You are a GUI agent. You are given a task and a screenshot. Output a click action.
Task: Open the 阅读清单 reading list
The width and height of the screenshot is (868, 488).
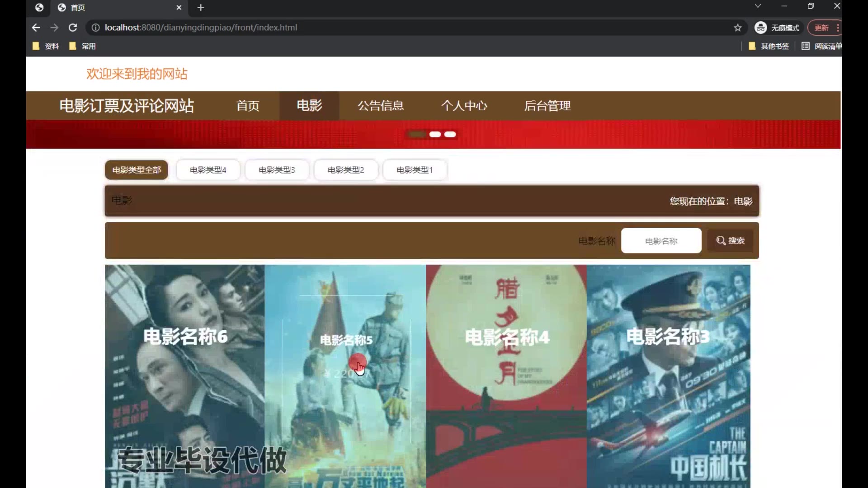tap(821, 46)
